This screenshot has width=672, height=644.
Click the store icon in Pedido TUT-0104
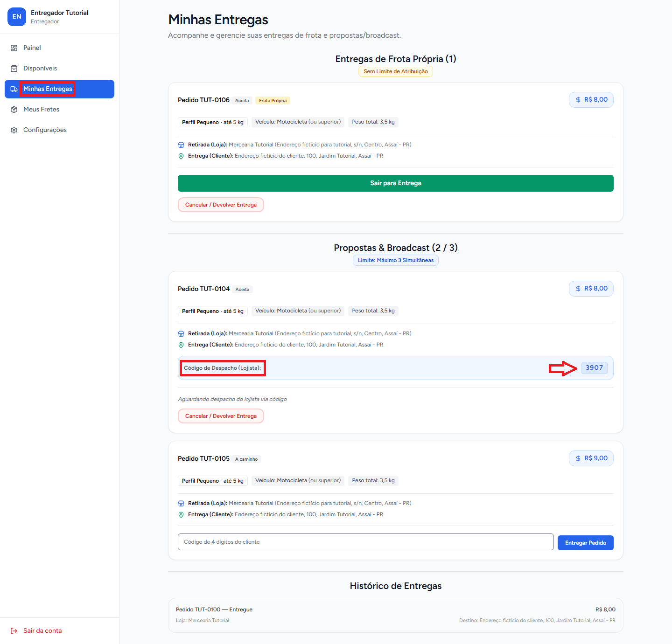point(181,334)
